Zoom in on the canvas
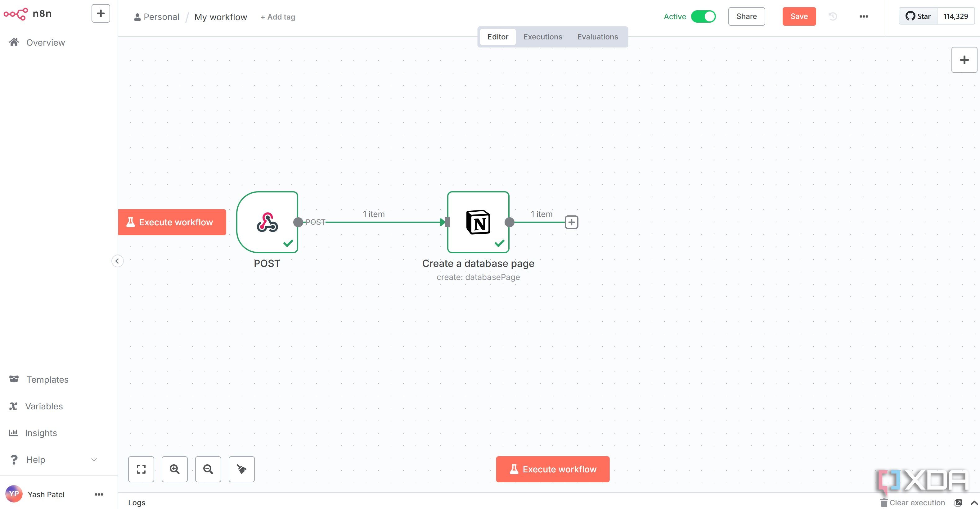 click(x=175, y=469)
